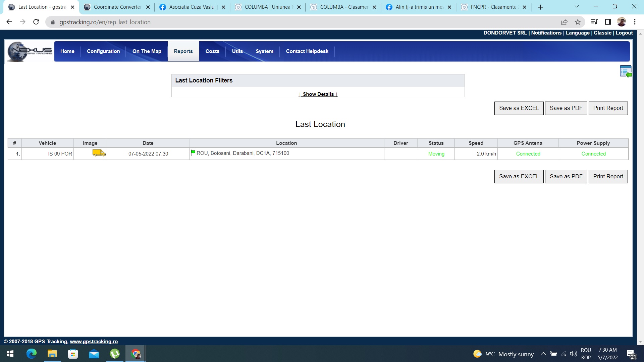The image size is (644, 362).
Task: Open Chrome side panel icon
Action: [608, 22]
